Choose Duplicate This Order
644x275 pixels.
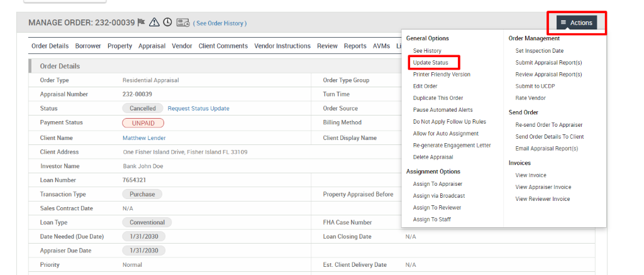438,99
